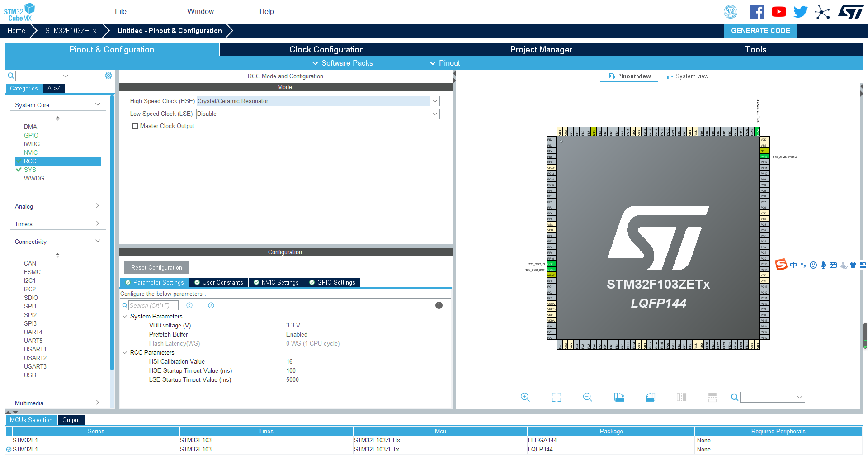Open the Software Packs dropdown menu
The height and width of the screenshot is (460, 868).
pos(343,63)
